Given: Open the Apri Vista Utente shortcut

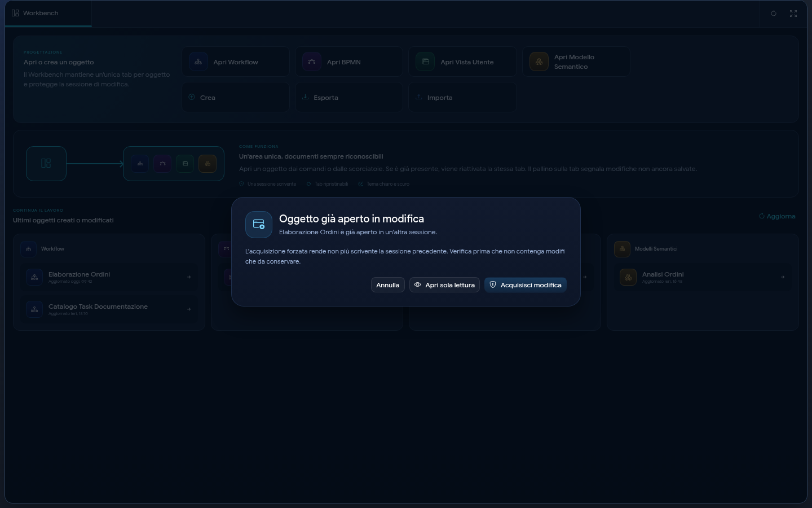Looking at the screenshot, I should point(462,62).
